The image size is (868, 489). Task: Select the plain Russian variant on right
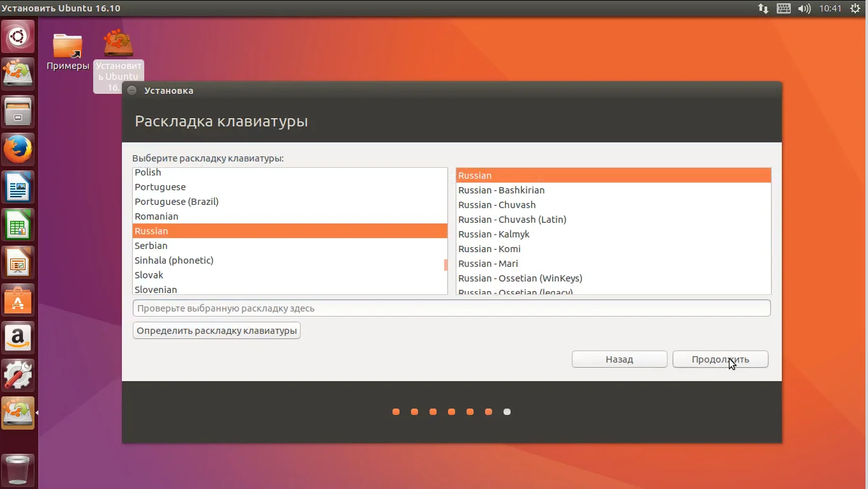point(613,176)
